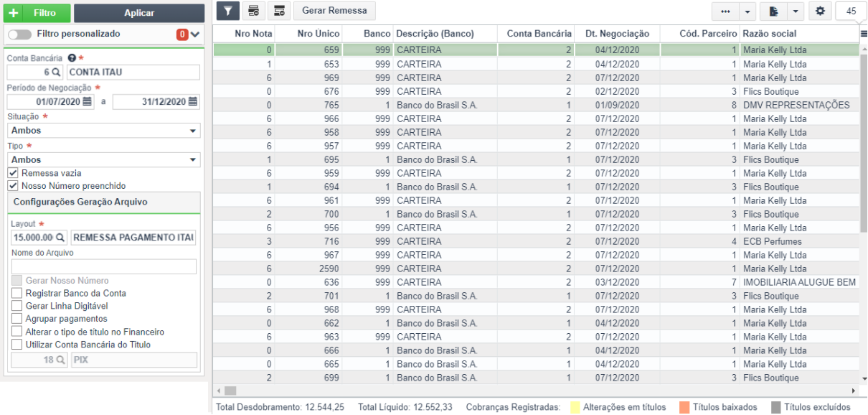Click the red 0 filter count badge

tap(182, 34)
